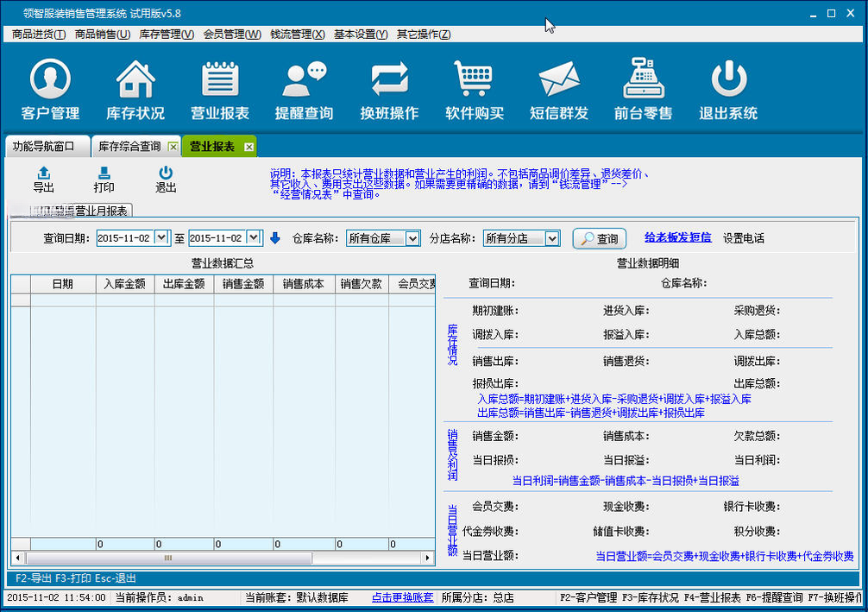868x612 pixels.
Task: Open 基本设置(Y) menu
Action: tap(361, 35)
